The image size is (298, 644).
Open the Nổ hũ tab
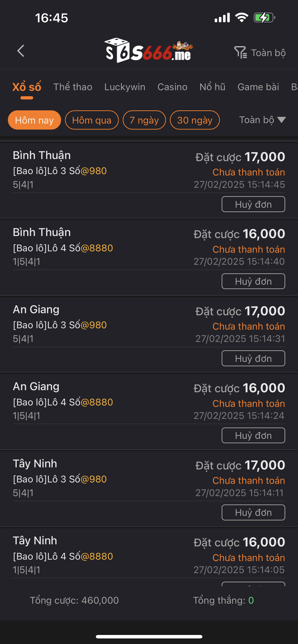(x=212, y=87)
